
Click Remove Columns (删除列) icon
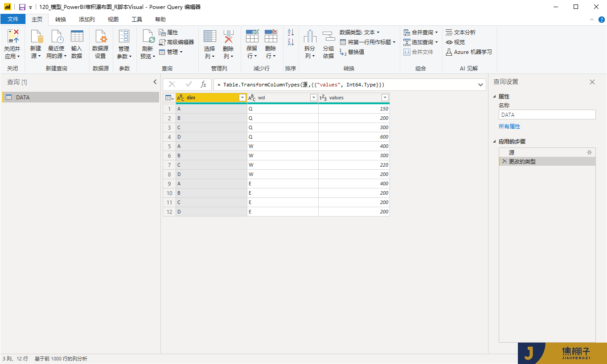(x=228, y=37)
